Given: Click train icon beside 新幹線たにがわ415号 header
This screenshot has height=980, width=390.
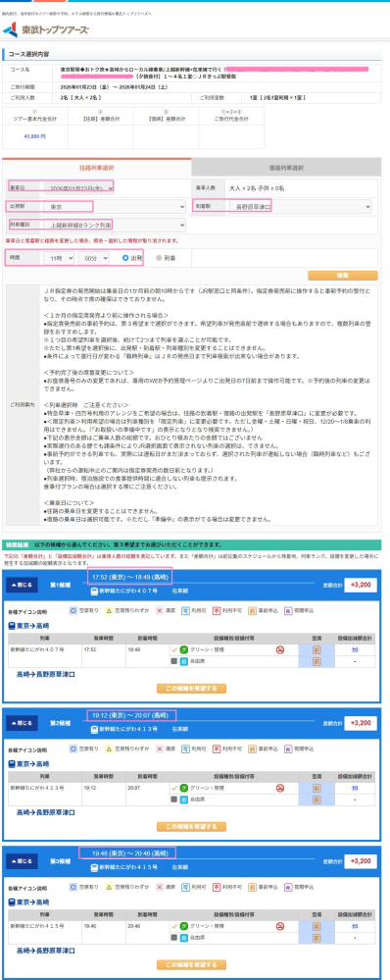Looking at the screenshot, I should pos(94,867).
